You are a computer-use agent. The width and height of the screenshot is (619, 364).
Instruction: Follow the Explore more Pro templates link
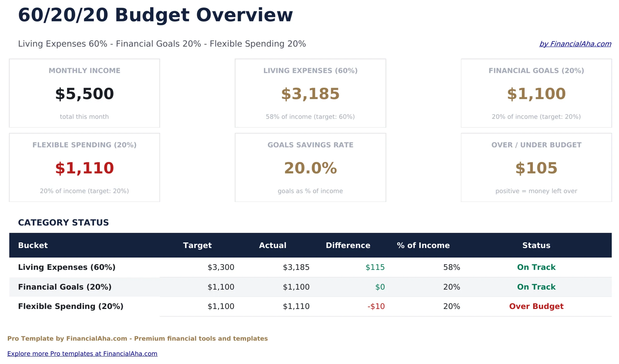click(83, 353)
